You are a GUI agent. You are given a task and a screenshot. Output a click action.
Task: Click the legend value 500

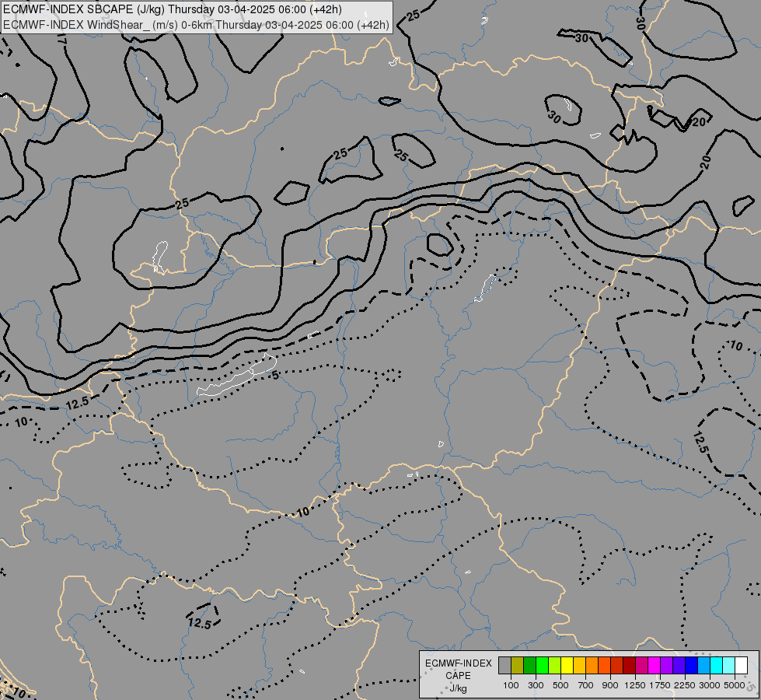(x=560, y=685)
